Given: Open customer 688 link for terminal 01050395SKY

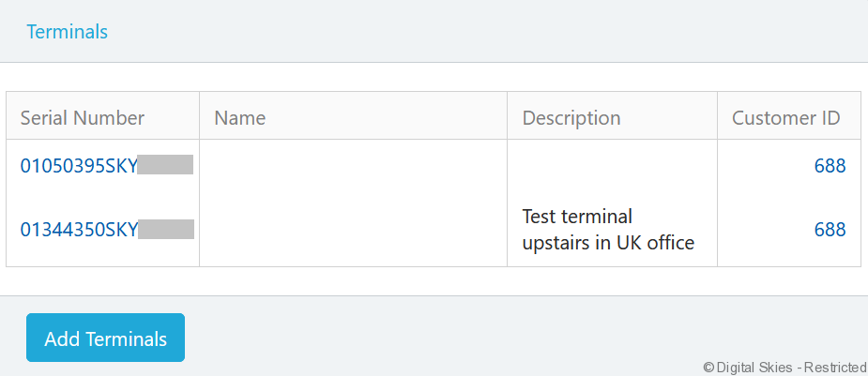Looking at the screenshot, I should [830, 166].
